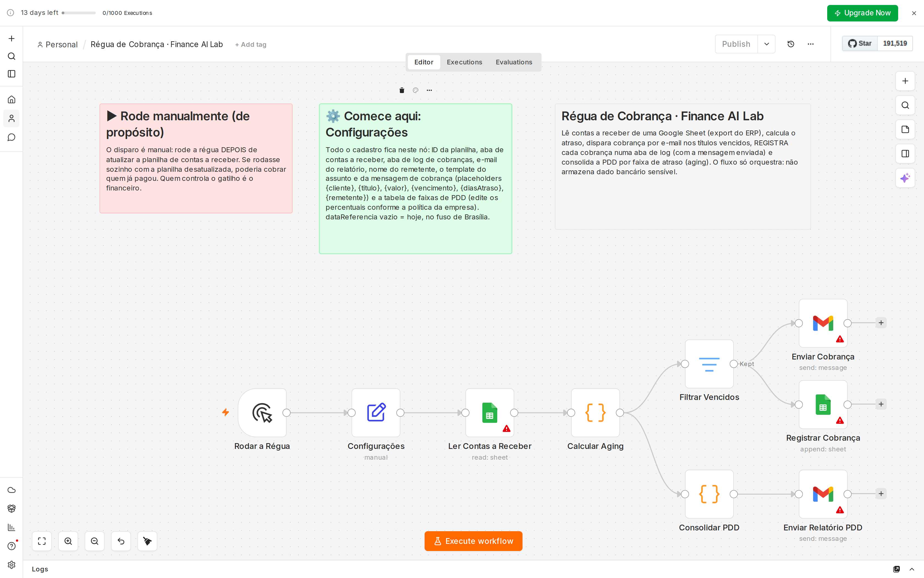924x578 pixels.
Task: Open the workflow three-dots options menu
Action: (x=811, y=44)
